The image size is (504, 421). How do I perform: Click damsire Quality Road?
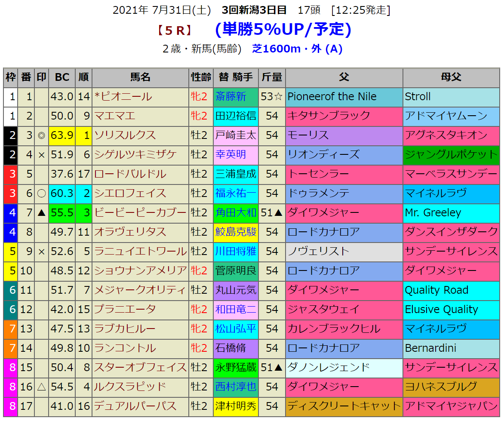(436, 290)
